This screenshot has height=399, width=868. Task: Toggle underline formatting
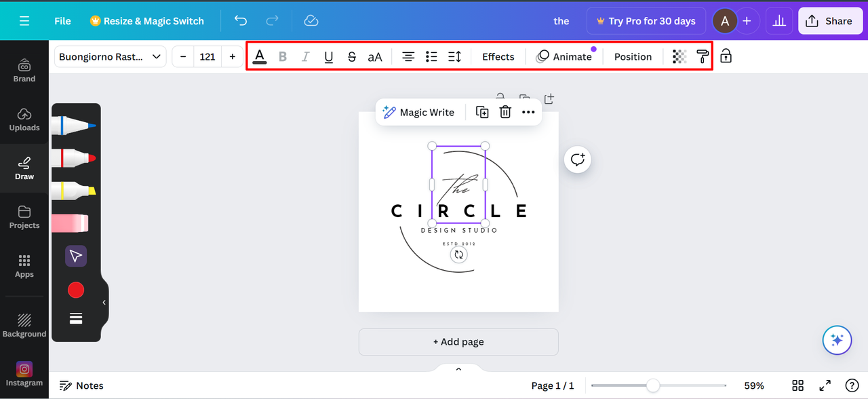coord(329,56)
